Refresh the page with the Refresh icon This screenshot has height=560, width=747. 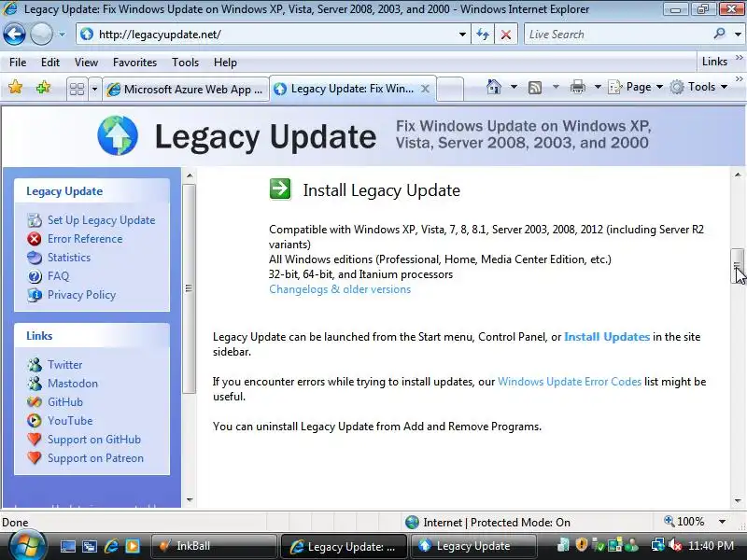[483, 35]
